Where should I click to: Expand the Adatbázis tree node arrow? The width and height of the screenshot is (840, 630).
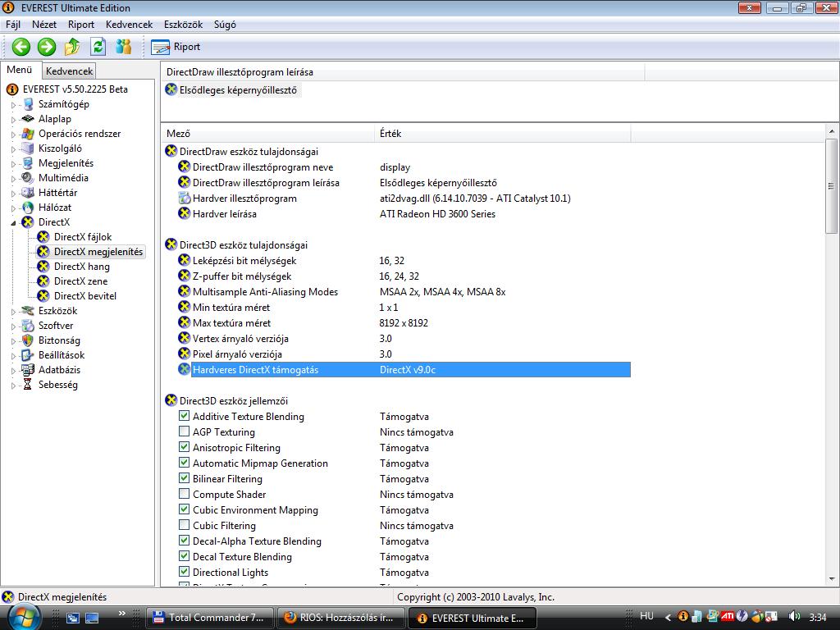pyautogui.click(x=13, y=370)
